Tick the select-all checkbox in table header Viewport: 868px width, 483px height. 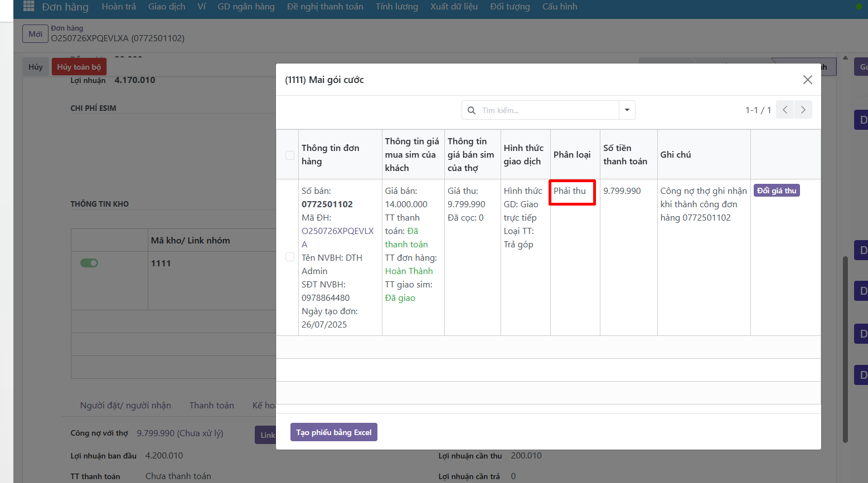[290, 155]
